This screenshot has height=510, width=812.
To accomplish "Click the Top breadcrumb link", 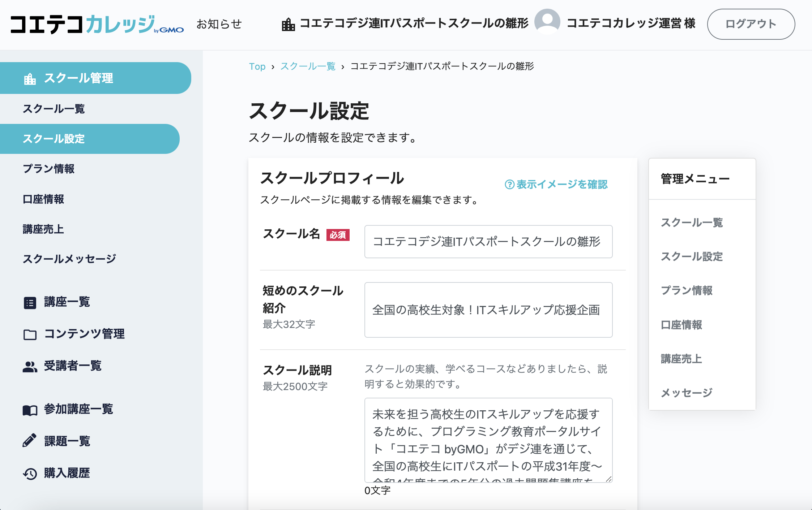I will point(257,66).
